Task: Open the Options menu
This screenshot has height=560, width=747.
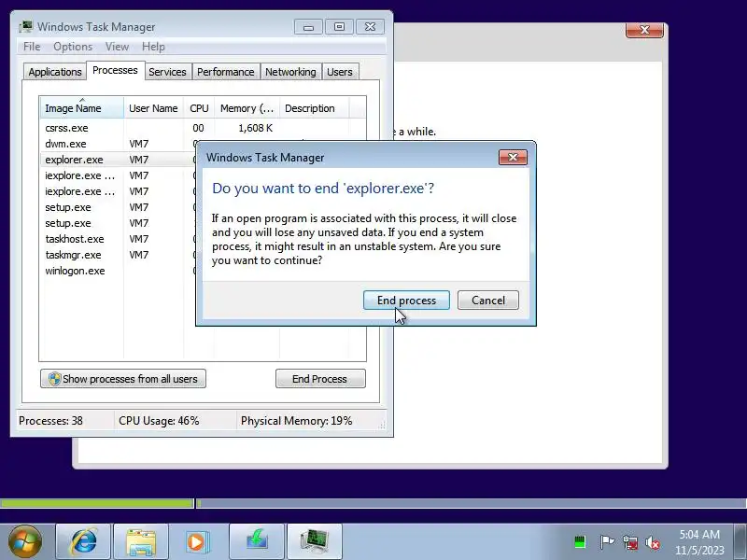Action: click(x=73, y=47)
